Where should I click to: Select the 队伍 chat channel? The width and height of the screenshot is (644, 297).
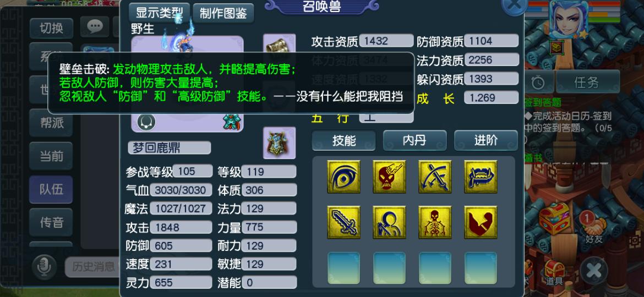pyautogui.click(x=51, y=190)
